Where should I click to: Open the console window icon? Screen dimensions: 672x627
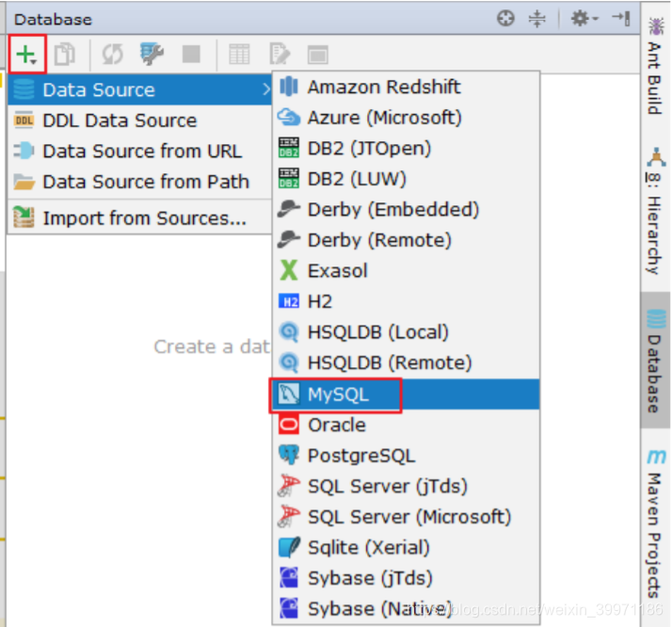click(317, 55)
